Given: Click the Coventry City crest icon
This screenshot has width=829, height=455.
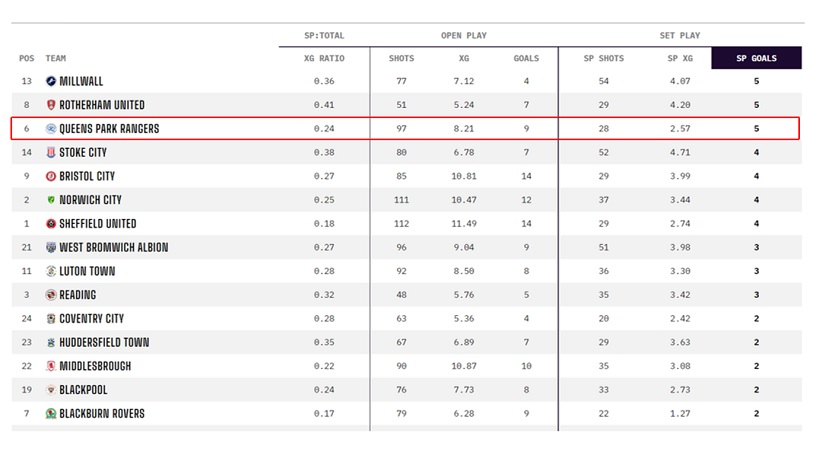Looking at the screenshot, I should tap(51, 319).
